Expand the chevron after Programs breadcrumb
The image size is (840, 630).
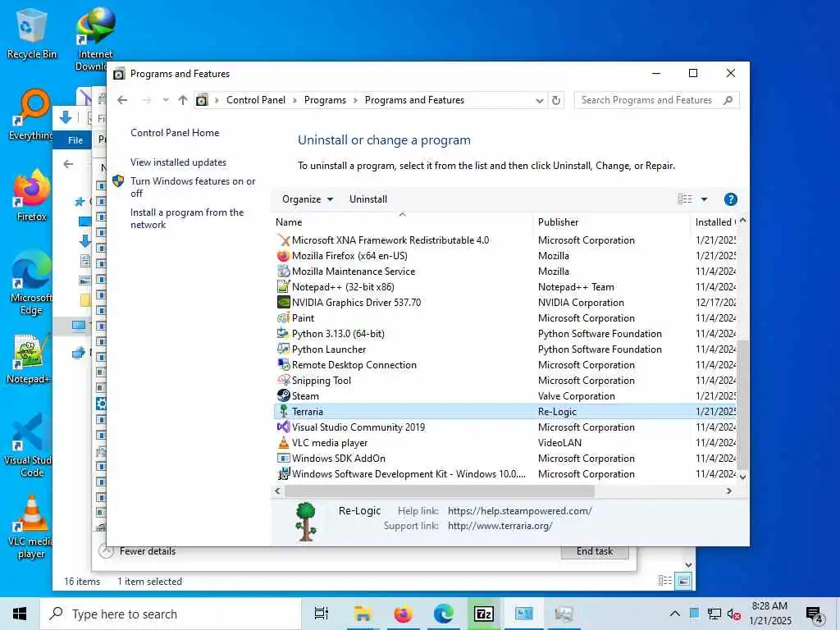click(355, 100)
